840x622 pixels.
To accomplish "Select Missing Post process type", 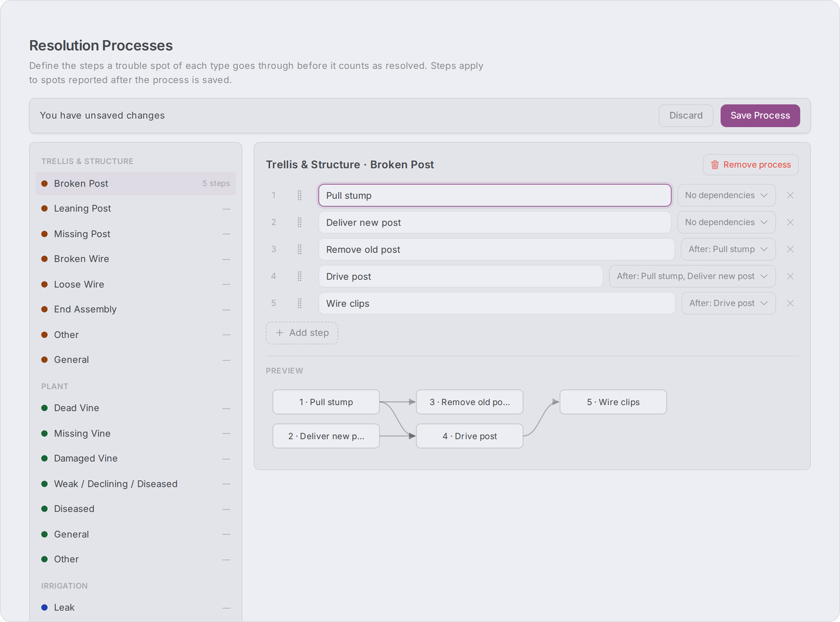I will (x=135, y=234).
